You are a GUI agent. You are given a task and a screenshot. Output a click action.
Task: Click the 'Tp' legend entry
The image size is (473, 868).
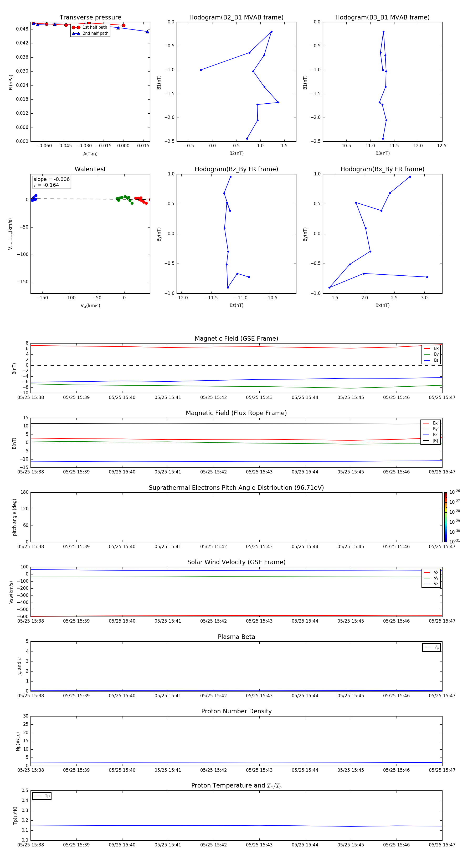pyautogui.click(x=42, y=796)
